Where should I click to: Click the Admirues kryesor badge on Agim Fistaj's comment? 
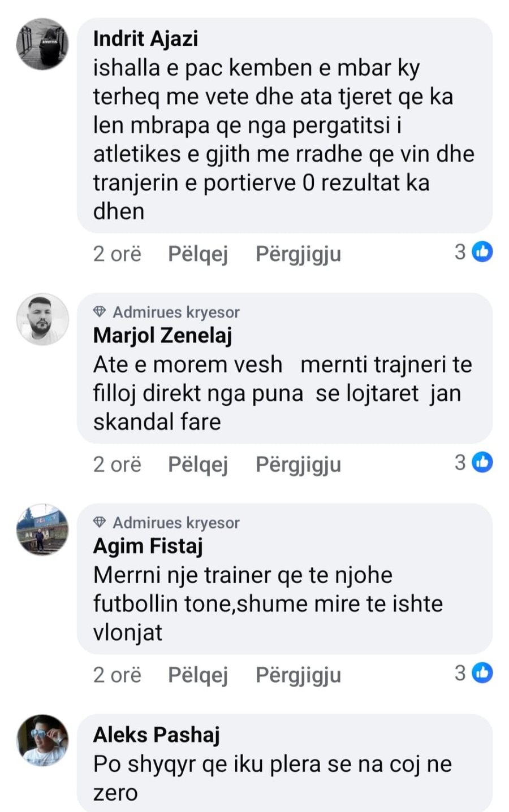(176, 523)
